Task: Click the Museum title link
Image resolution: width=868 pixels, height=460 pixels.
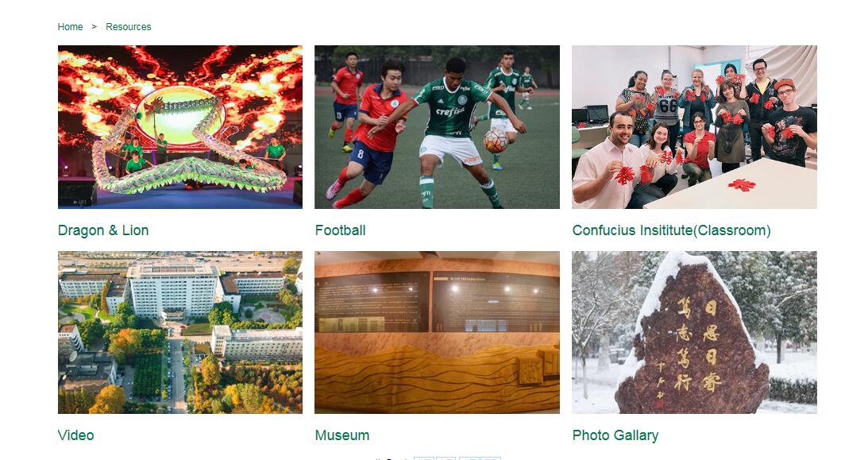Action: click(342, 435)
